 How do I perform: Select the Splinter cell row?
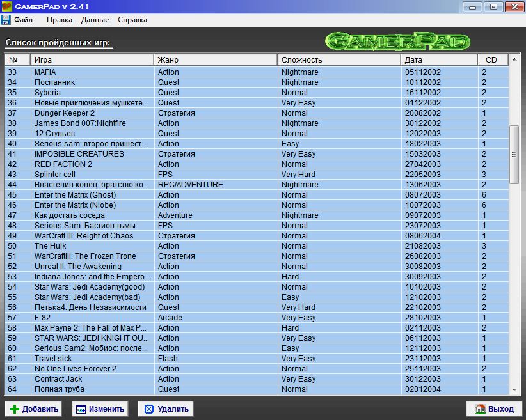[257, 175]
